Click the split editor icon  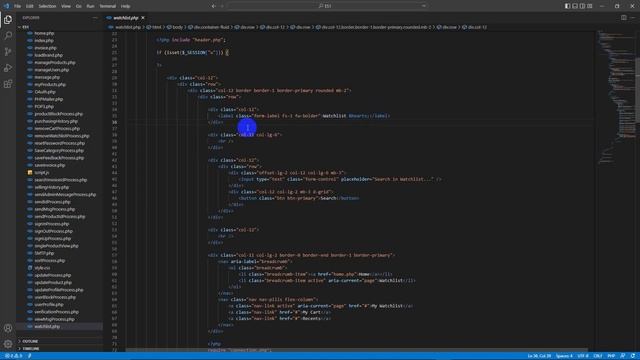624,18
